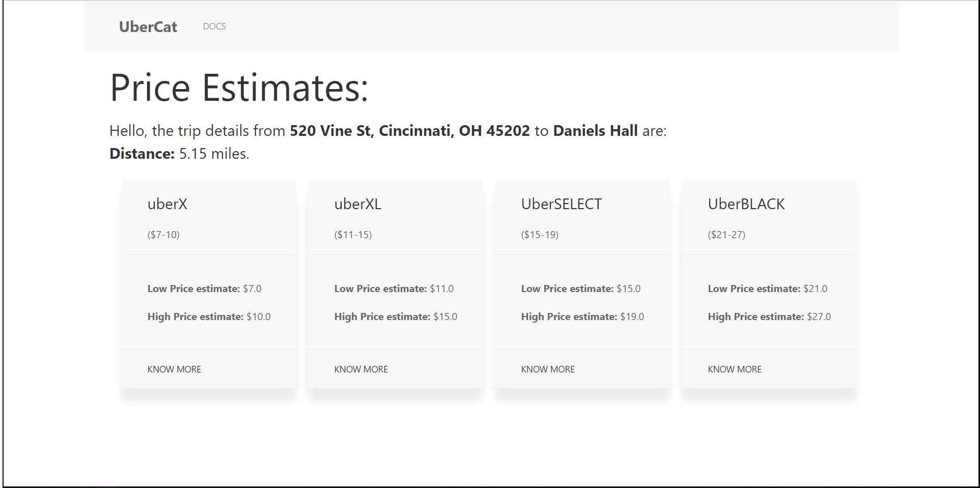Click KNOW MORE on the uberXL card

(361, 369)
